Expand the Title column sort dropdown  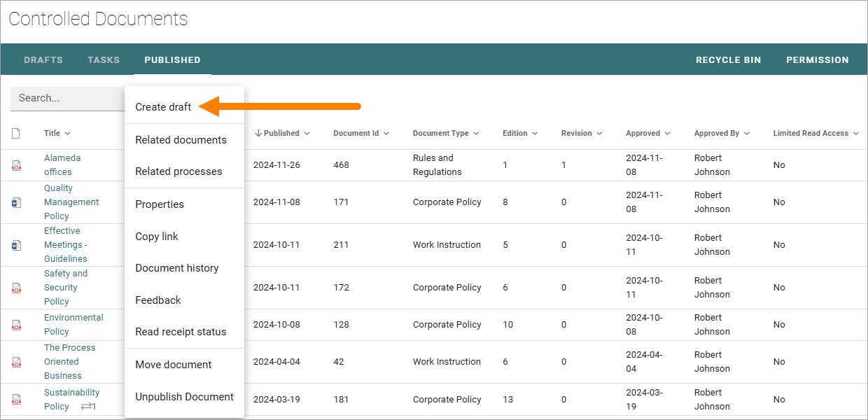(67, 134)
